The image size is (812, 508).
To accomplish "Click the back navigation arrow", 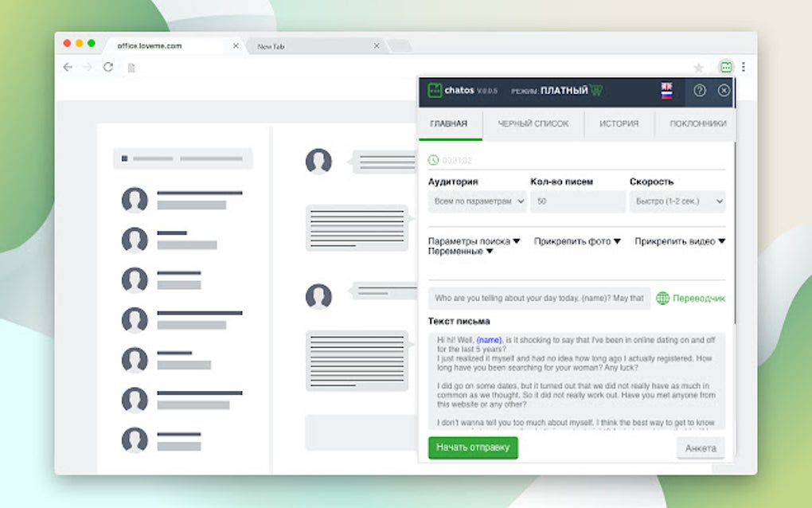I will point(67,68).
